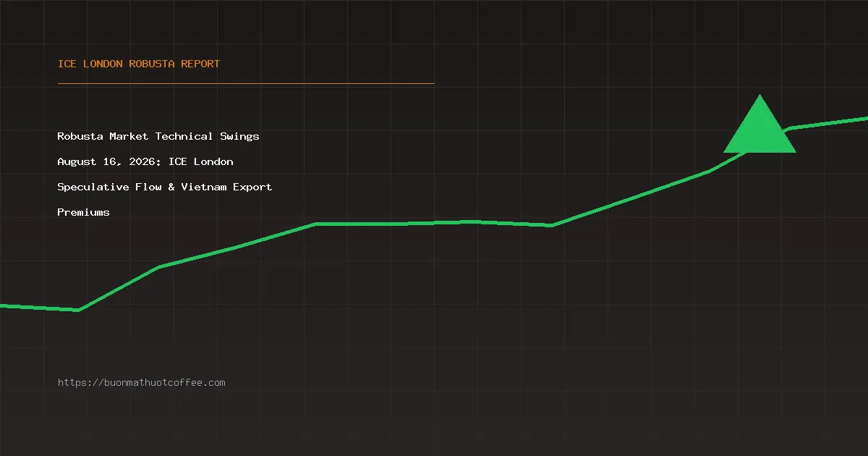
Task: Click the green upward triangle marker
Action: click(x=759, y=124)
